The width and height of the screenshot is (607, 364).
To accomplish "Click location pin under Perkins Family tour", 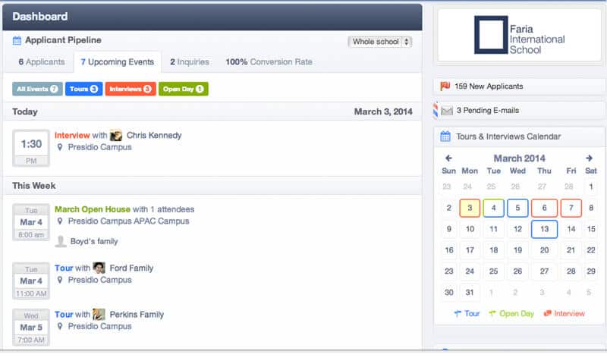I will tap(60, 327).
